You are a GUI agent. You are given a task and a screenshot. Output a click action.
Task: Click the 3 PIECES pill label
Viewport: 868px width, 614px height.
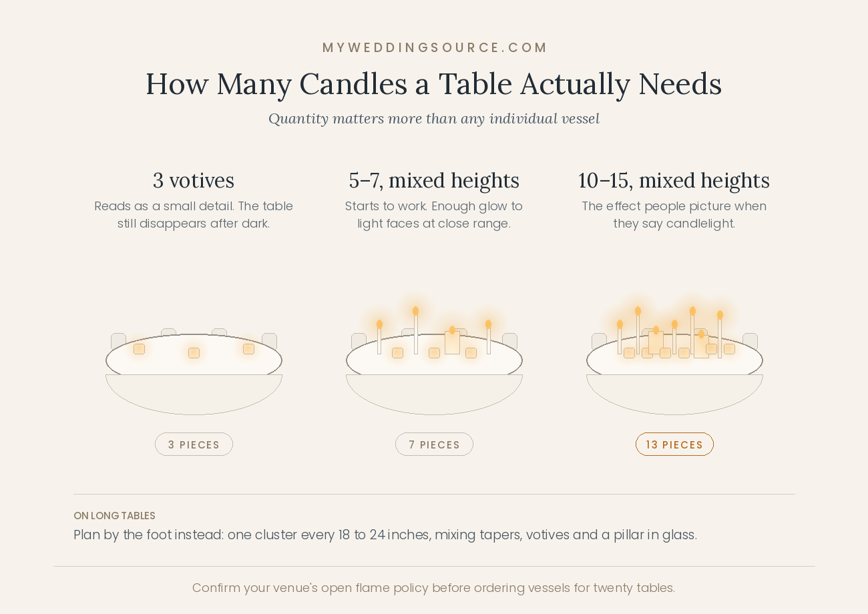194,444
